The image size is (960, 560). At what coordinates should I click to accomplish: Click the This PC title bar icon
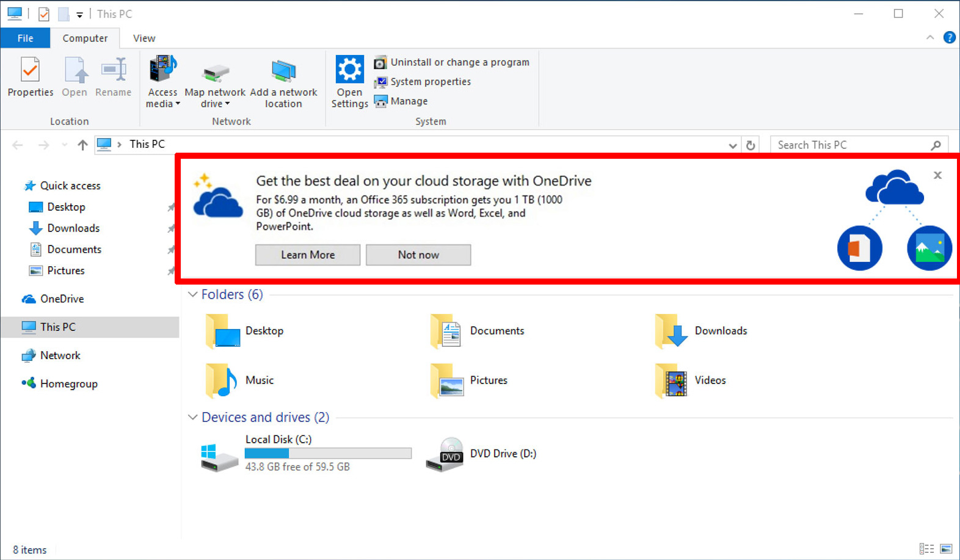(x=15, y=13)
